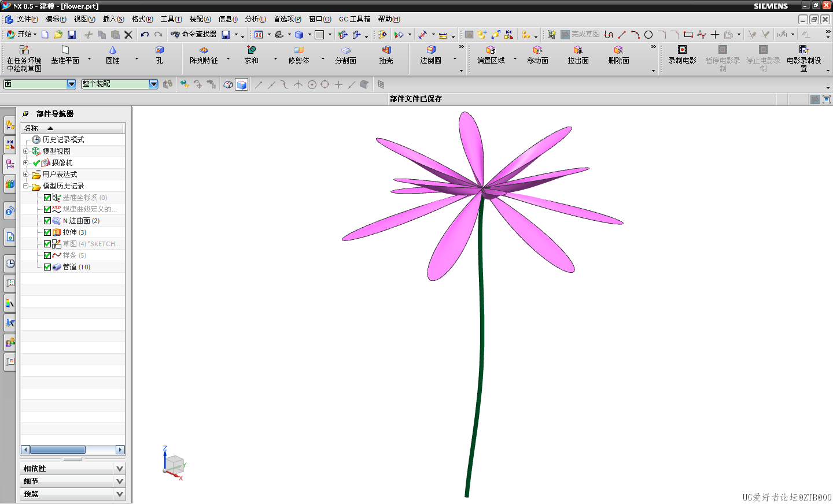Select the Rectangle sketch tool icon
The height and width of the screenshot is (504, 833).
(688, 35)
